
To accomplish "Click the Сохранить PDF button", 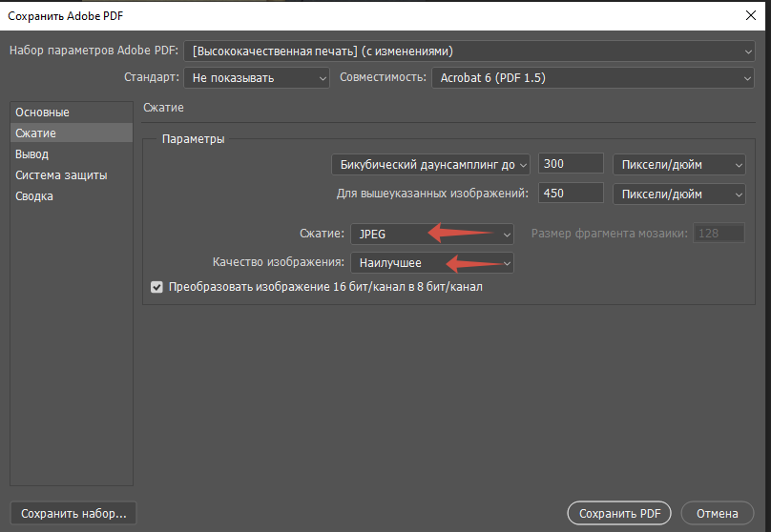I will pos(619,513).
